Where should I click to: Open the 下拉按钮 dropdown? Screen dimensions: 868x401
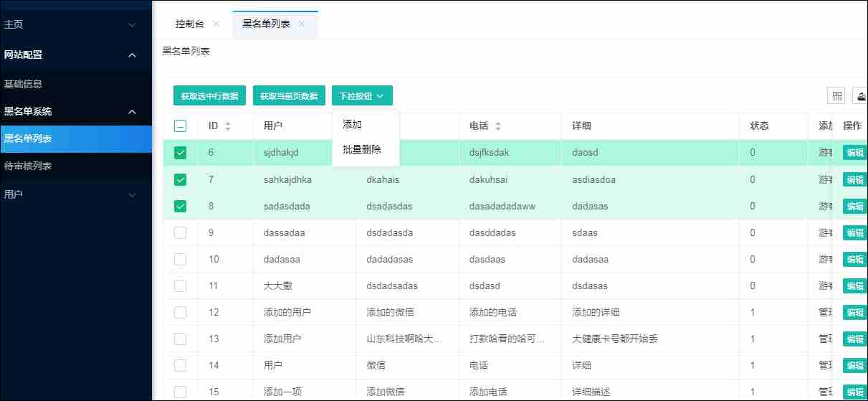pos(362,96)
